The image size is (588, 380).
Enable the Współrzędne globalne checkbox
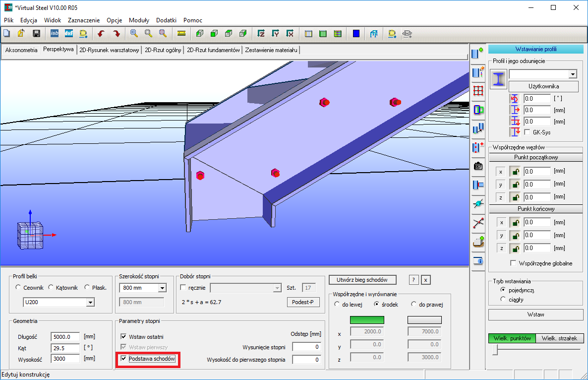(x=514, y=263)
